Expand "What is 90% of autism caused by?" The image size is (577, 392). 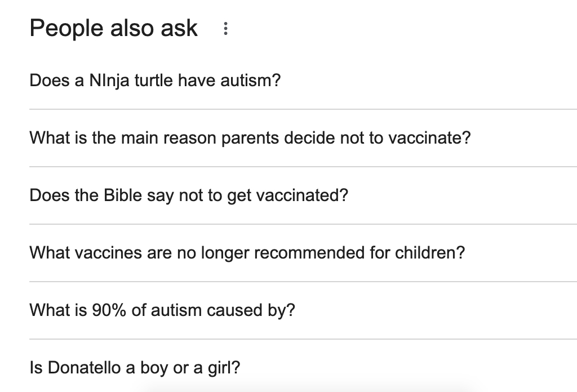(x=162, y=310)
